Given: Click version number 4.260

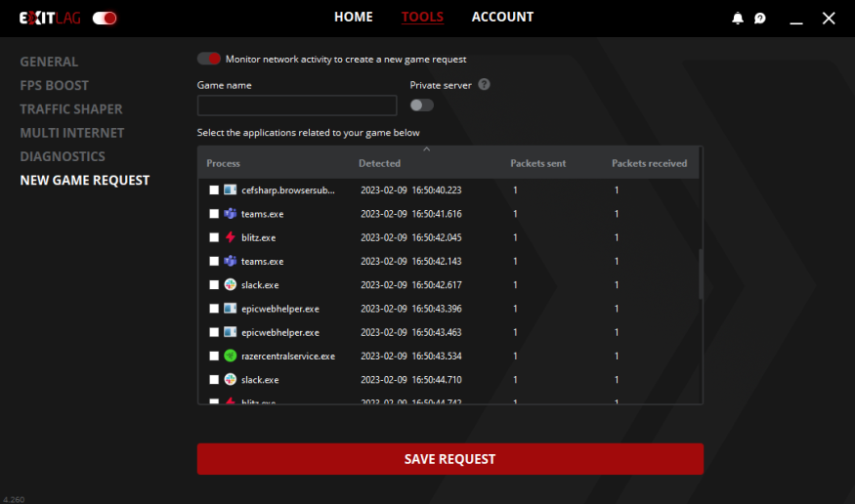Looking at the screenshot, I should pos(14,499).
